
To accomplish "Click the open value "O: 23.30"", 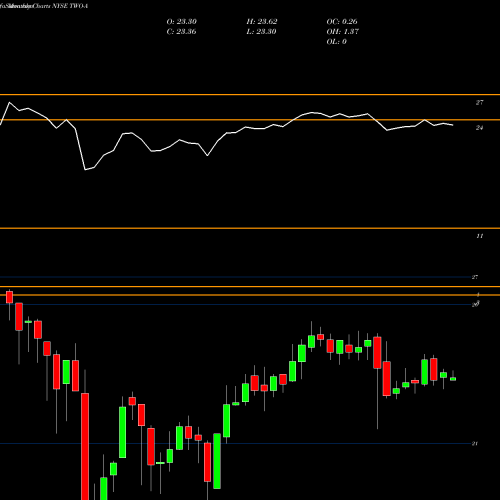I will tap(181, 22).
